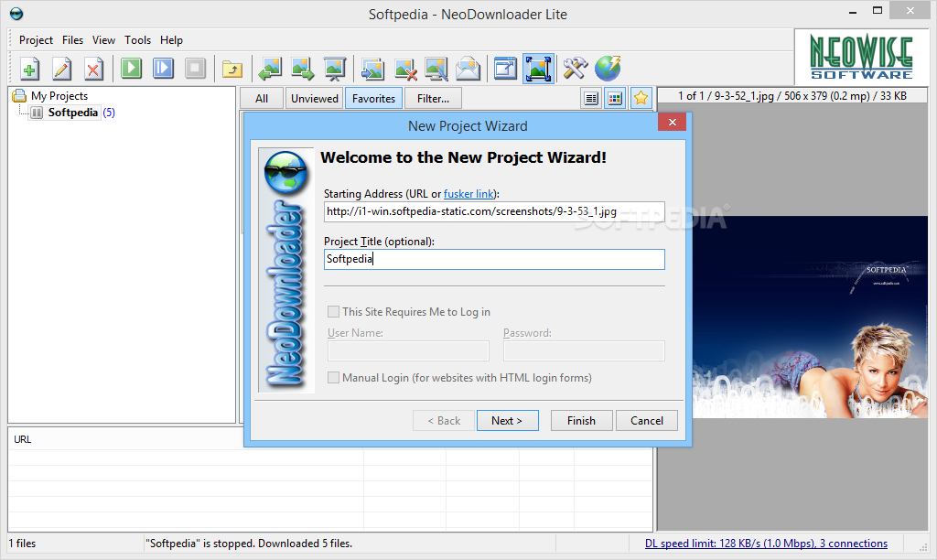The image size is (937, 560).
Task: Check the Manual Login checkbox
Action: tap(333, 378)
